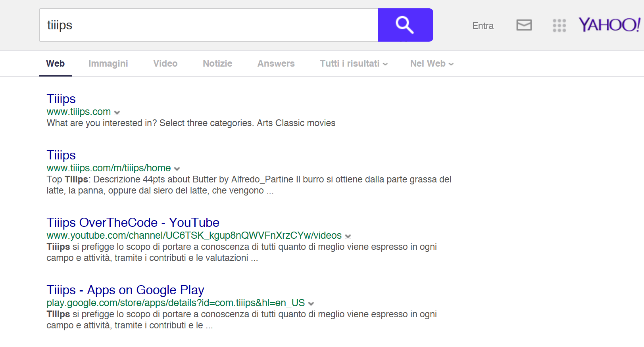Screen dimensions: 644x347
Task: Open the first Tiiips result title
Action: [x=61, y=99]
